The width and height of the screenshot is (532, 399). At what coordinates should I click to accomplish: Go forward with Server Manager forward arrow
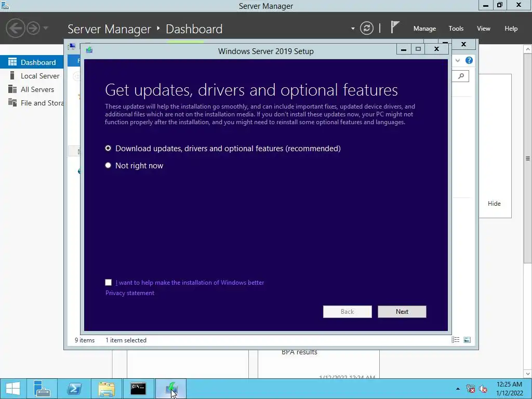coord(33,28)
